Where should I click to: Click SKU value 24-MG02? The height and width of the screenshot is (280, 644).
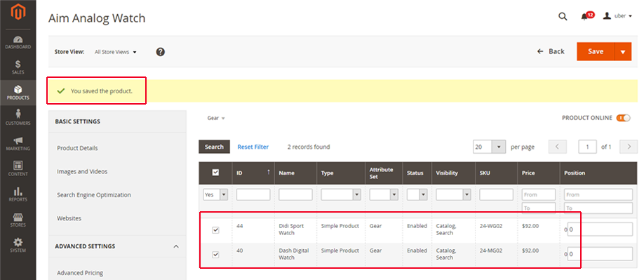coord(490,251)
